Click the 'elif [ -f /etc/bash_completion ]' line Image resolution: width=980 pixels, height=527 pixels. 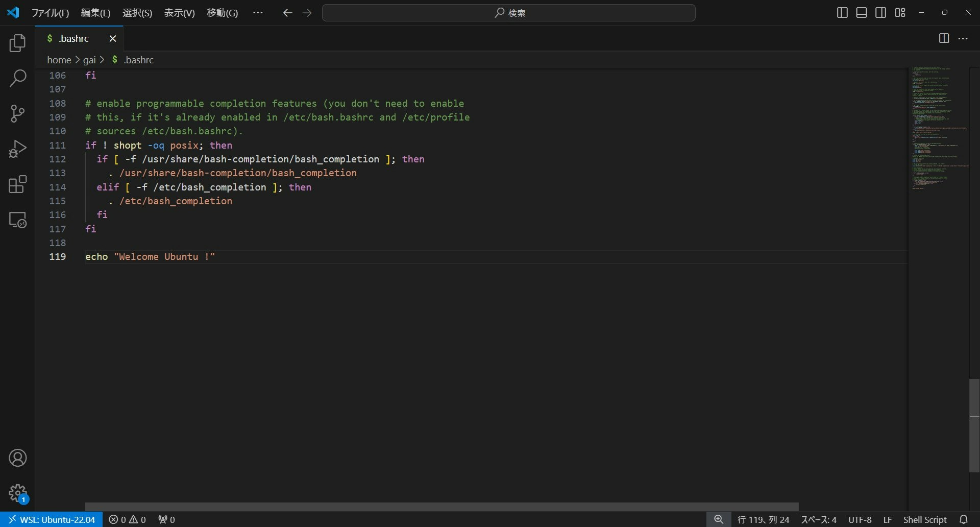[x=204, y=187]
